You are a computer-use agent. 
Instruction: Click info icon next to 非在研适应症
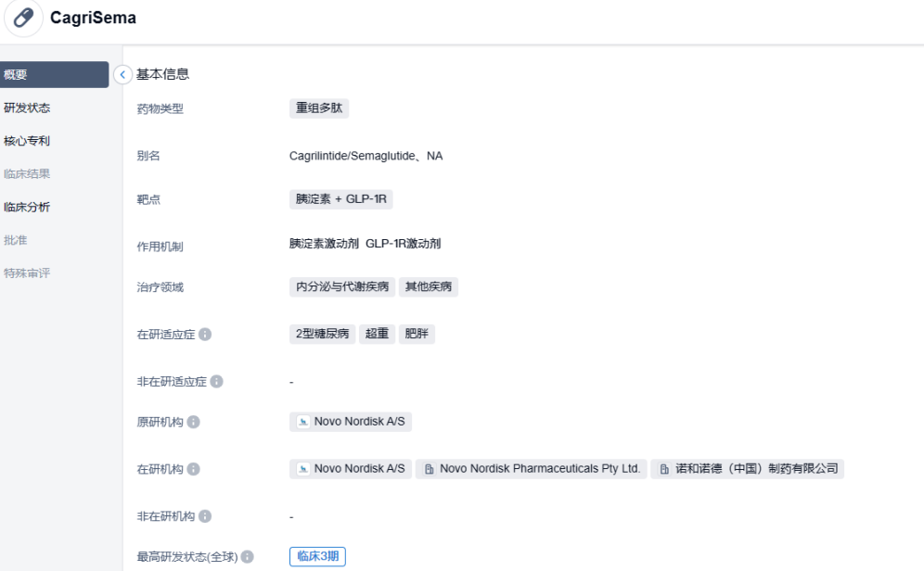tap(216, 381)
